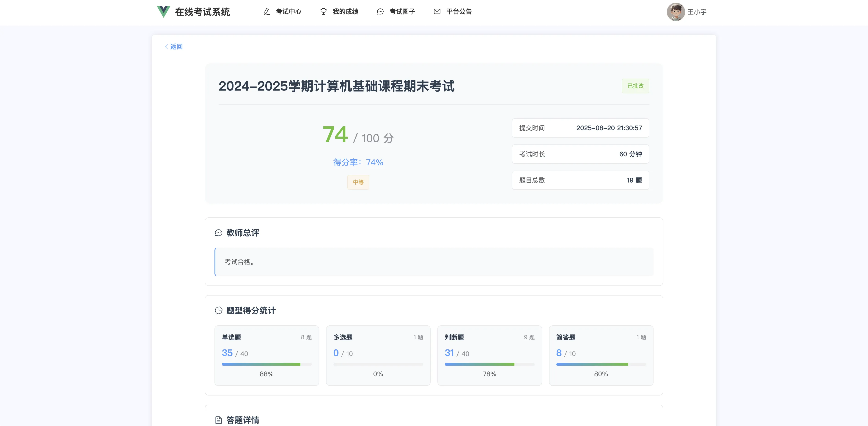Click the trophy icon beside 我的成绩
This screenshot has width=868, height=426.
pyautogui.click(x=324, y=12)
